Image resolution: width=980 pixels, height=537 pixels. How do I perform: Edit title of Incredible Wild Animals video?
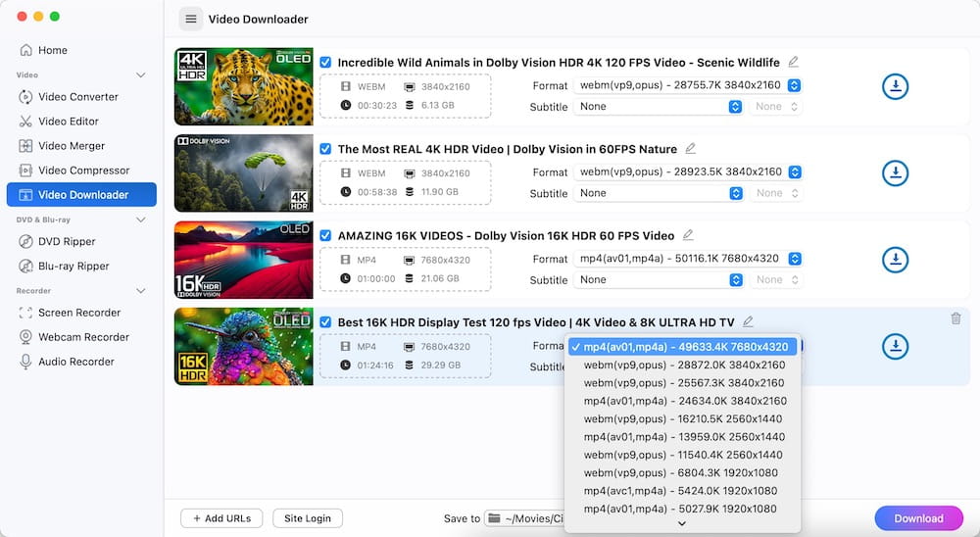point(793,62)
